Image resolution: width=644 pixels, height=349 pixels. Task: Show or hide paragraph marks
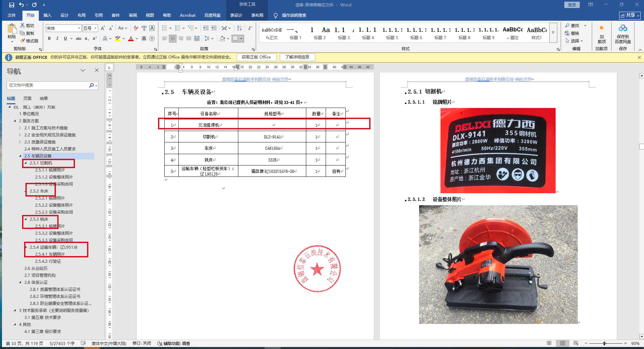[250, 28]
